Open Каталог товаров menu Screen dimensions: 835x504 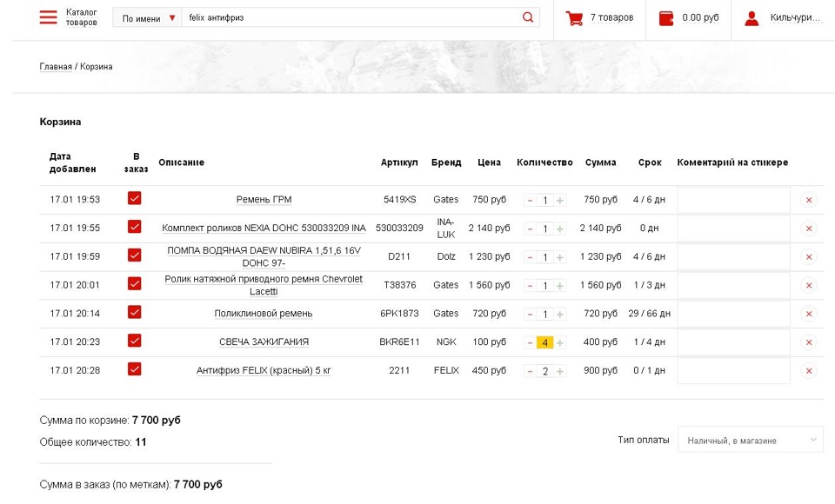pos(82,17)
